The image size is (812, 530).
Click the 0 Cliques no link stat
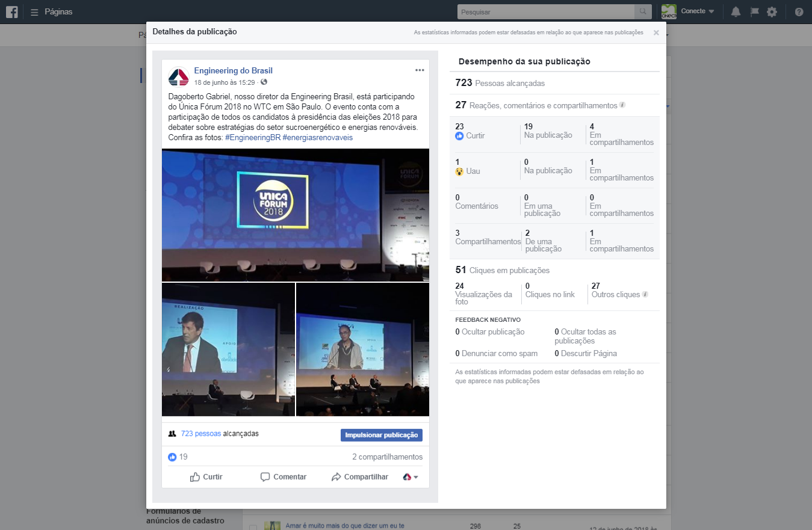tap(550, 291)
